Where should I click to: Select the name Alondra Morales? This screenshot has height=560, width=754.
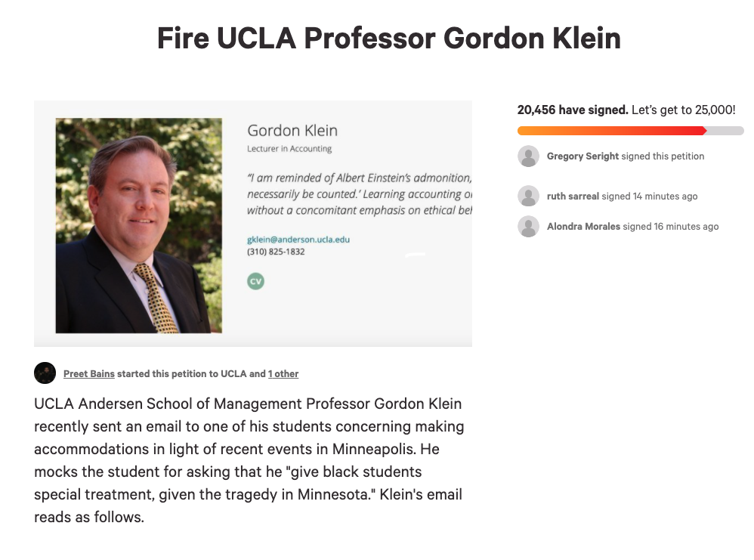583,227
